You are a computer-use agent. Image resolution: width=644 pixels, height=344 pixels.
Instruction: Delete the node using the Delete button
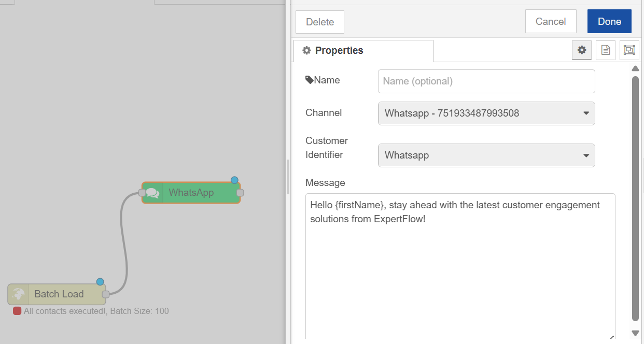pyautogui.click(x=319, y=22)
